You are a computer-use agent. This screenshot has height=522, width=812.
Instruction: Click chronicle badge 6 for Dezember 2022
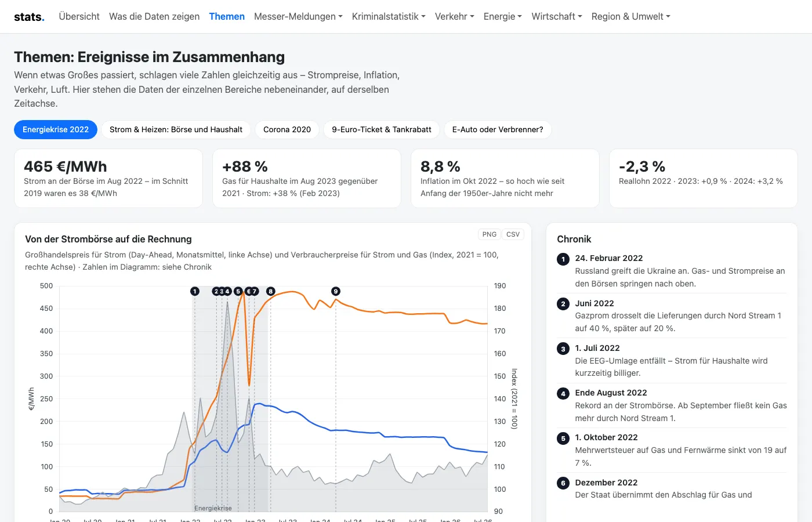[x=563, y=483]
